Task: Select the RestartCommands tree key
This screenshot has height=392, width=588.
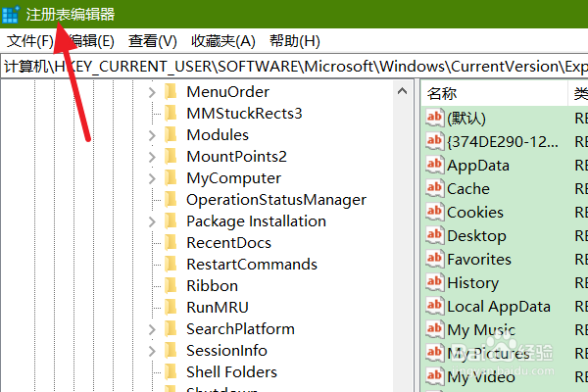Action: (x=252, y=265)
